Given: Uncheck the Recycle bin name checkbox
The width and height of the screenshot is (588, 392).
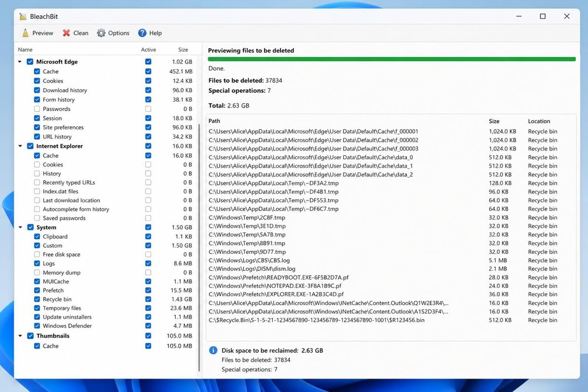Looking at the screenshot, I should [36, 299].
